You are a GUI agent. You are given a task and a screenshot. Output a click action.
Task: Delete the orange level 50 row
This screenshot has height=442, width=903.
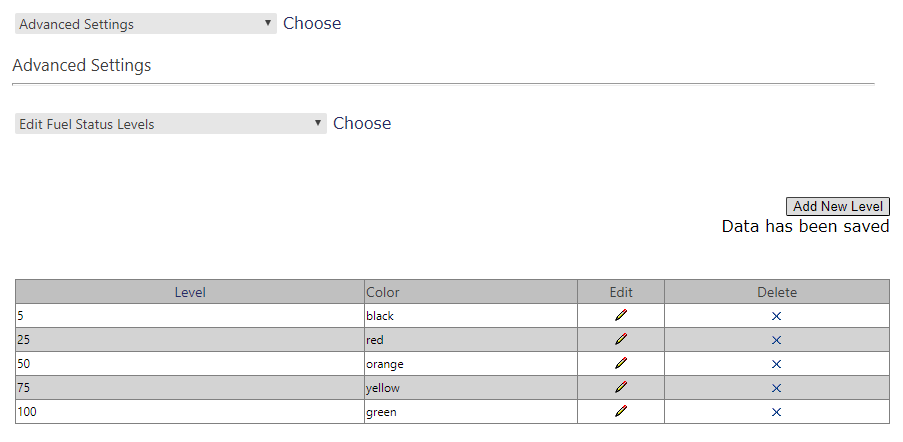pyautogui.click(x=776, y=364)
